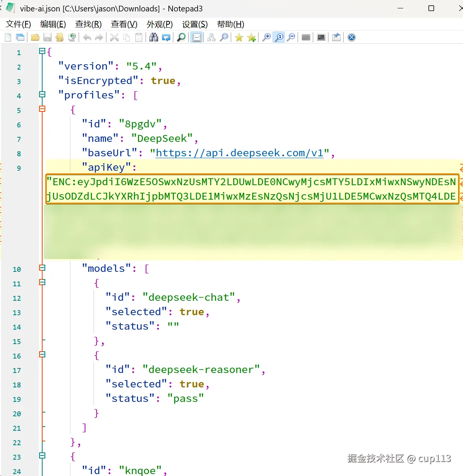Click the new window icon beside New
Image resolution: width=463 pixels, height=476 pixels.
[20, 37]
